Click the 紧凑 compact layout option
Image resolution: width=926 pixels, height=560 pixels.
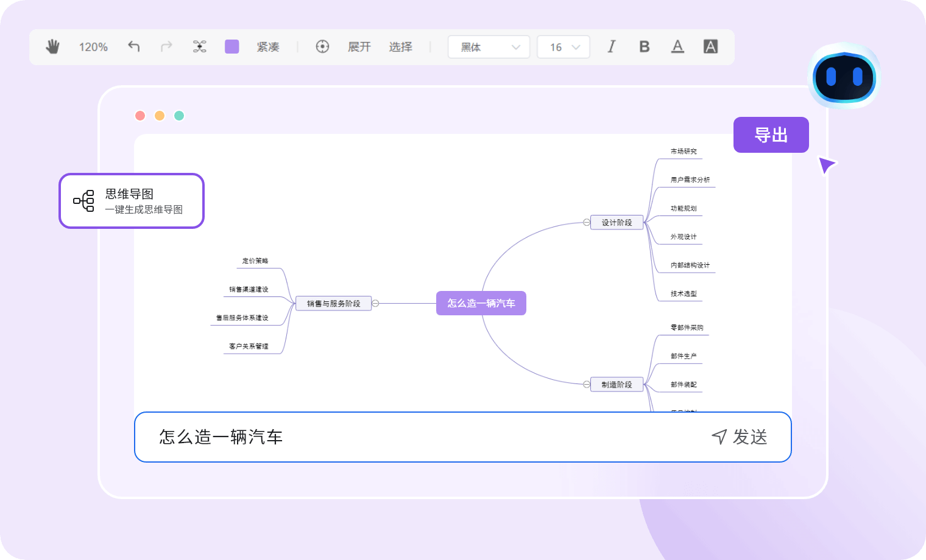[x=268, y=46]
